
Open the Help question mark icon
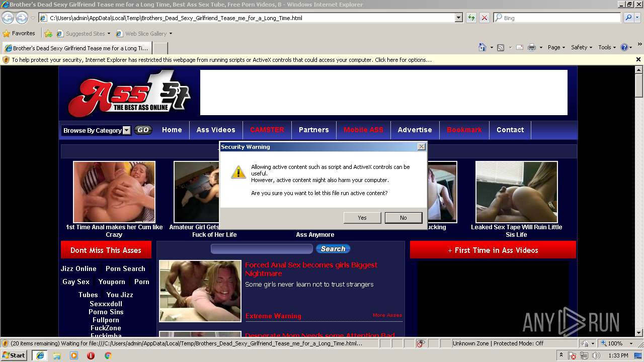coord(624,47)
